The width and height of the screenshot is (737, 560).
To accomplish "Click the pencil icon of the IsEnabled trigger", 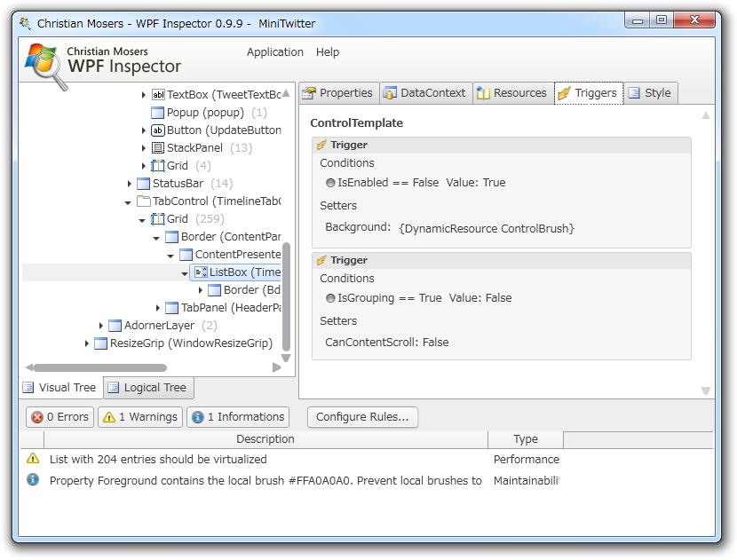I will pos(321,145).
